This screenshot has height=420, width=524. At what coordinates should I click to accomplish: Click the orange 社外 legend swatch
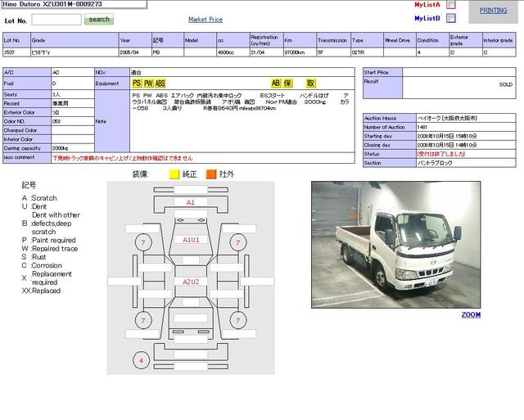211,174
